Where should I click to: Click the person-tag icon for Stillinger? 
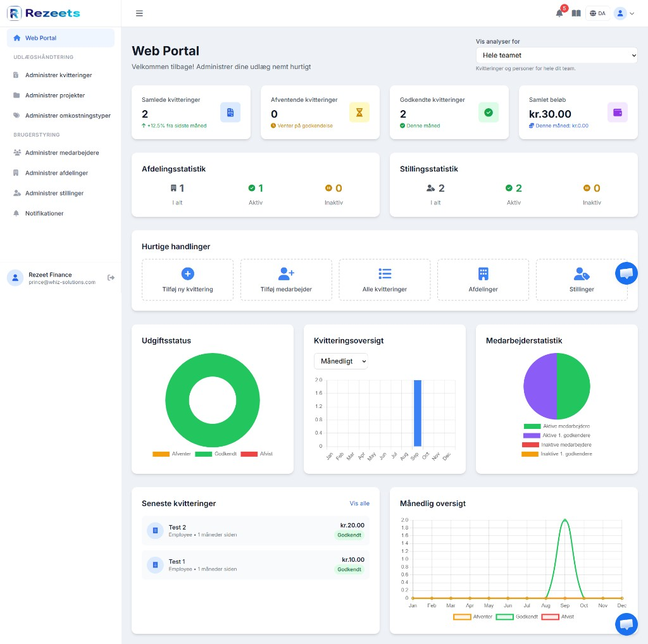coord(582,273)
